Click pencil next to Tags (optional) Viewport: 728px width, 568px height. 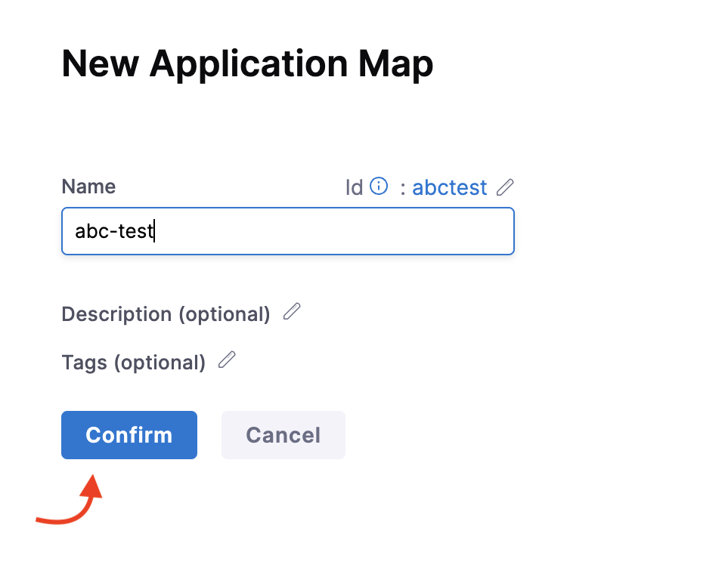pos(227,360)
